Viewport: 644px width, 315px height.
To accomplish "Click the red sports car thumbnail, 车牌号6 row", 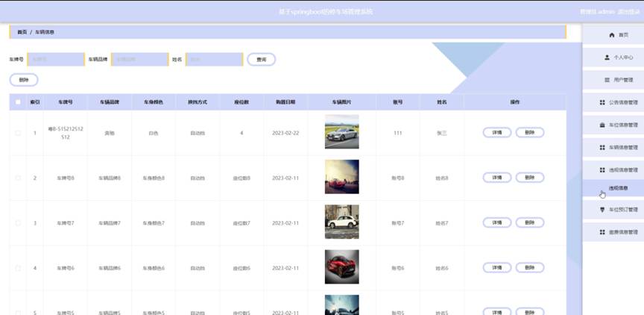I will [x=341, y=267].
